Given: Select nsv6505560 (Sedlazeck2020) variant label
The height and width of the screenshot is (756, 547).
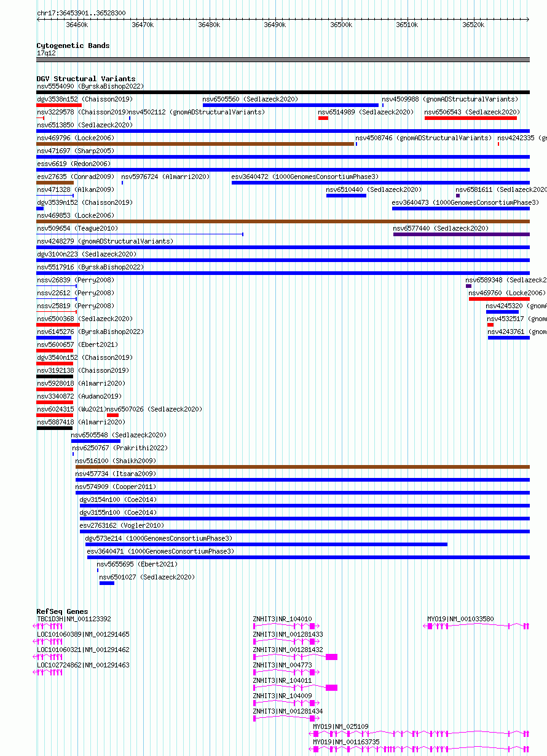Looking at the screenshot, I should coord(250,99).
